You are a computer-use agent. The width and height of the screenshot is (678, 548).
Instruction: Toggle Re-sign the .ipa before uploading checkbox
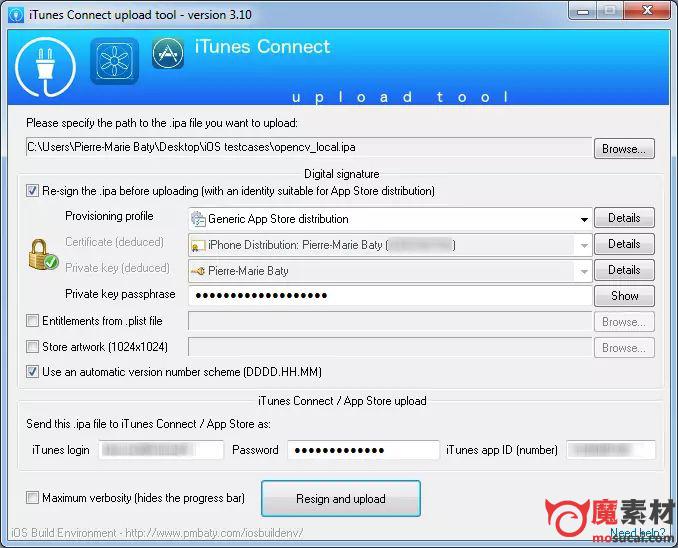click(x=32, y=191)
